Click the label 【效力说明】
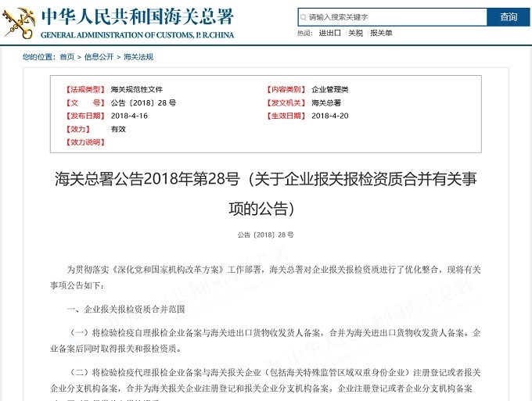 pos(85,142)
